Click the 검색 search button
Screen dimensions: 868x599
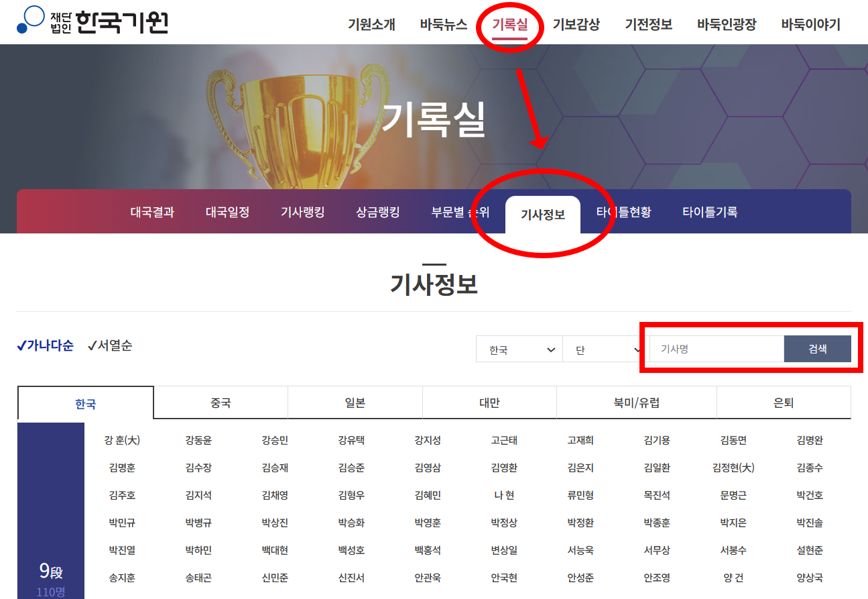pos(818,349)
